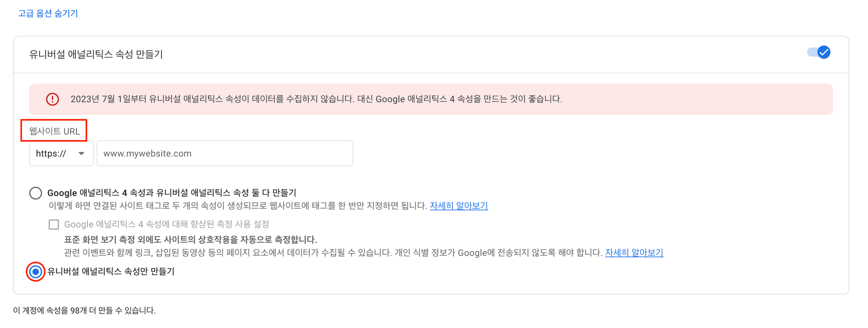Click the red exclamation warning icon
This screenshot has width=868, height=328.
53,99
